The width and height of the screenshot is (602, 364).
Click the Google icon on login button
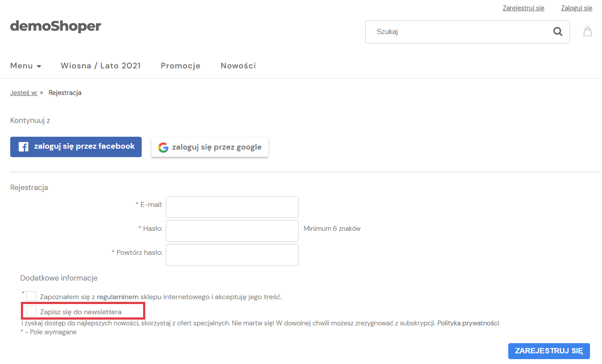(163, 147)
